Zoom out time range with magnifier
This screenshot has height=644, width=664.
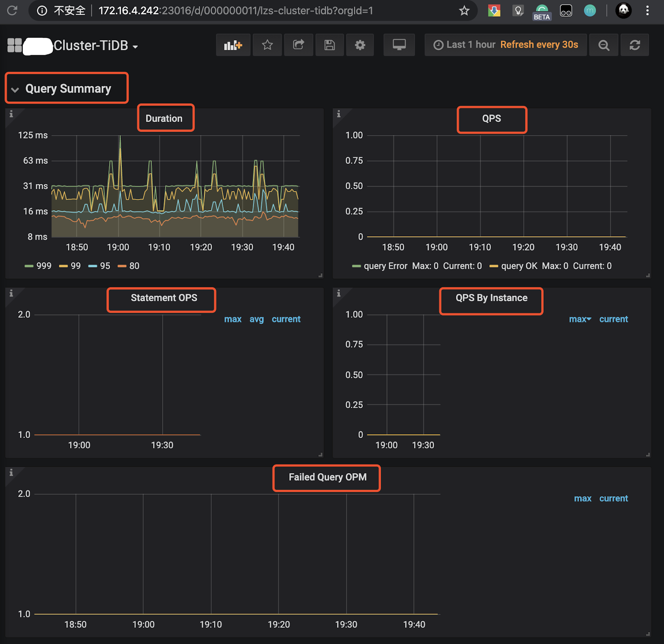[604, 45]
